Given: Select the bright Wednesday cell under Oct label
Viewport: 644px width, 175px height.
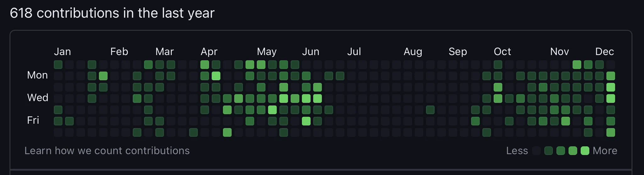Looking at the screenshot, I should (498, 99).
